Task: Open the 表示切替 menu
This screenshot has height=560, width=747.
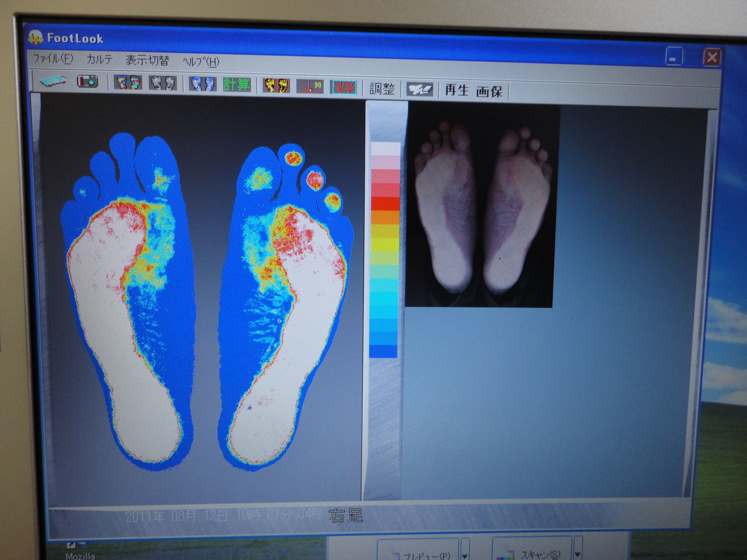Action: [x=148, y=60]
